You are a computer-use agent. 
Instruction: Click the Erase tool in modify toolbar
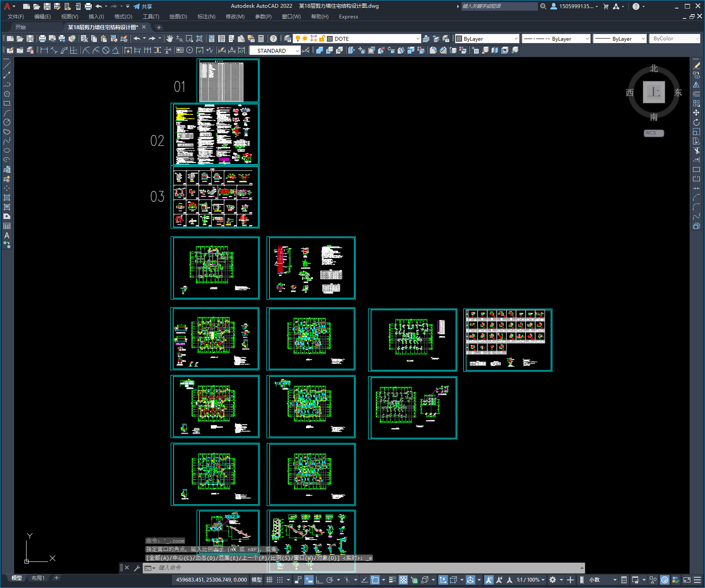click(x=696, y=66)
